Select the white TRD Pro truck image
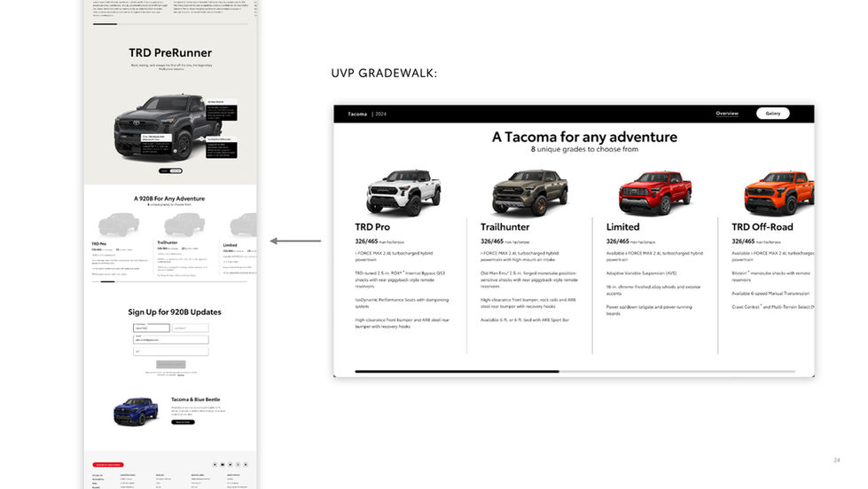 click(x=403, y=192)
